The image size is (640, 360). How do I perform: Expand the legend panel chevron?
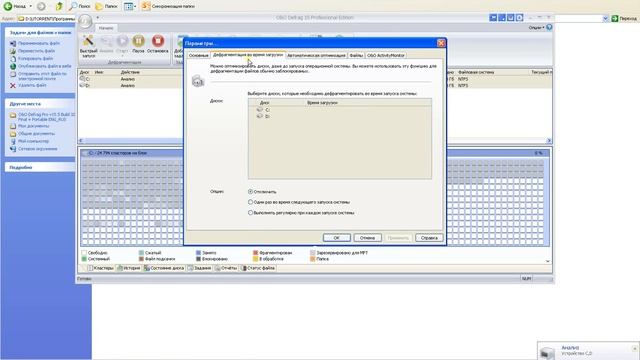548,261
